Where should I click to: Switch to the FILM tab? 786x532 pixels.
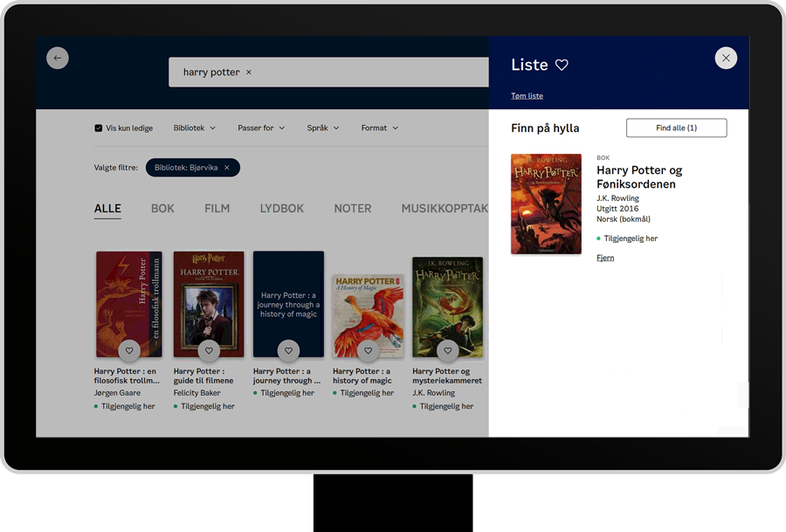tap(217, 208)
